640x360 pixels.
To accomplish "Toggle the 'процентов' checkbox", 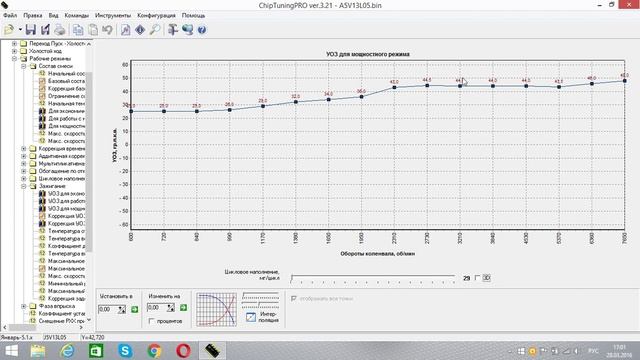I will pos(152,321).
